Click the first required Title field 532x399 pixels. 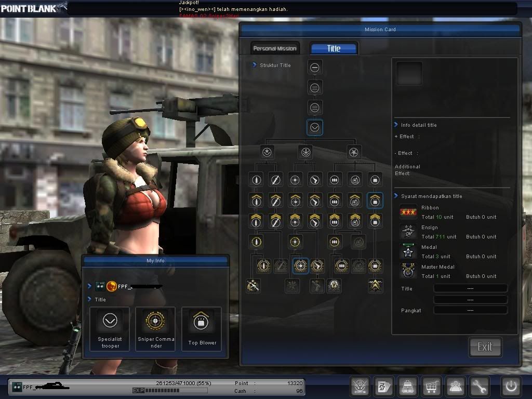coord(471,288)
